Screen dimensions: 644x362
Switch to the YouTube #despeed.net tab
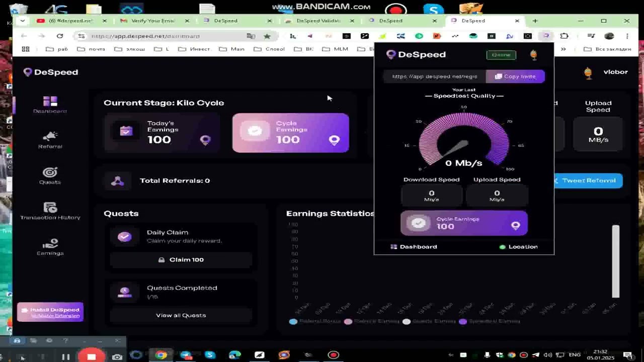[72, 21]
